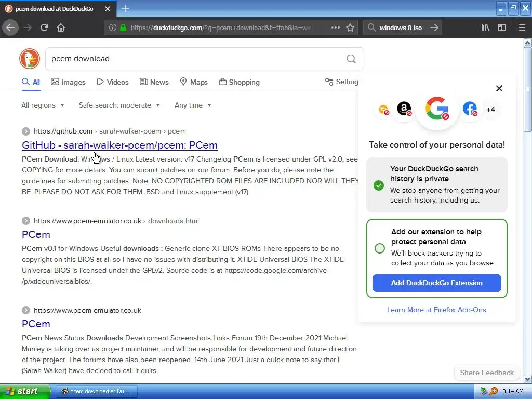Switch to the Shopping tab

point(239,82)
